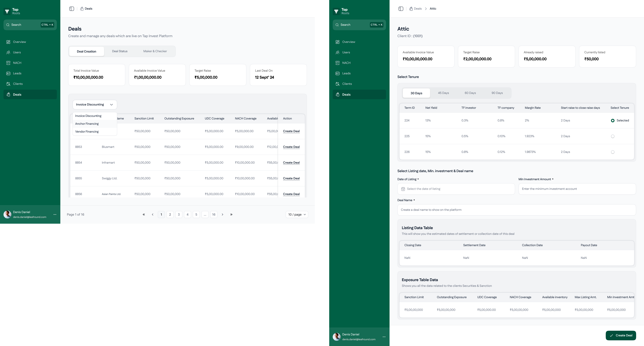Open NACH in Attic screen sidebar
Screen dimensions: 644x346
[359, 63]
